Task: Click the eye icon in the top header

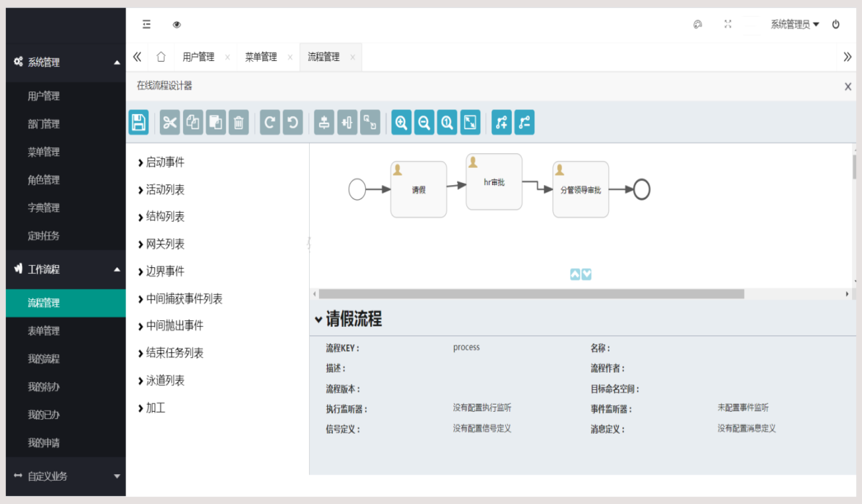Action: tap(177, 25)
